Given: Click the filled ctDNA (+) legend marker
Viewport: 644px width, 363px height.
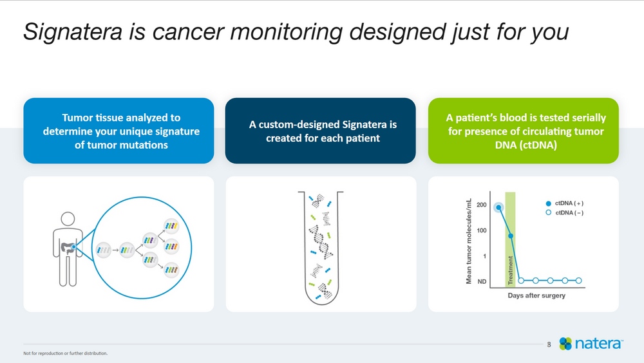Looking at the screenshot, I should tap(547, 203).
